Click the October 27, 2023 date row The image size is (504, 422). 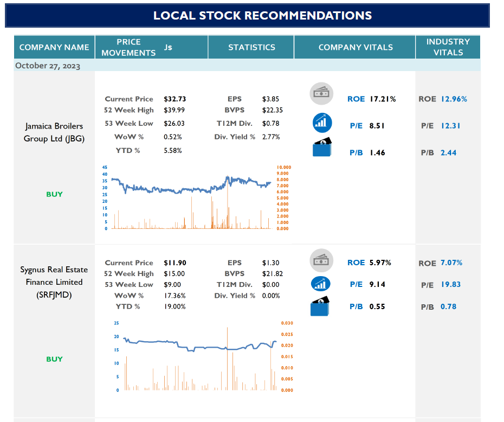247,66
